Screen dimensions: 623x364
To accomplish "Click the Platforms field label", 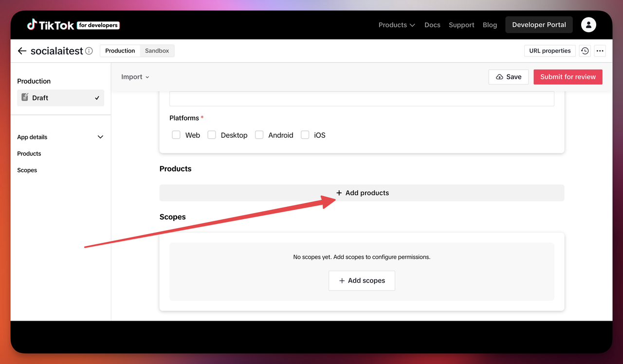I will [184, 118].
